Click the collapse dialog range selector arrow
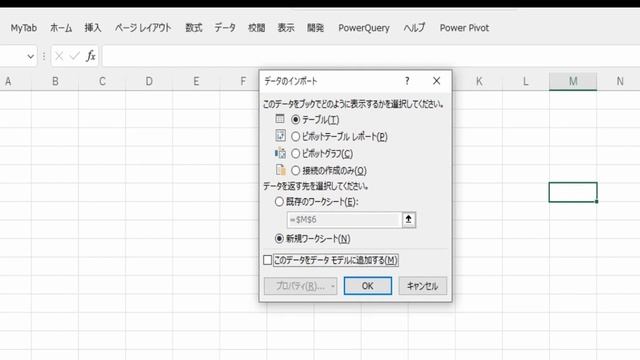This screenshot has height=360, width=640. coord(409,220)
